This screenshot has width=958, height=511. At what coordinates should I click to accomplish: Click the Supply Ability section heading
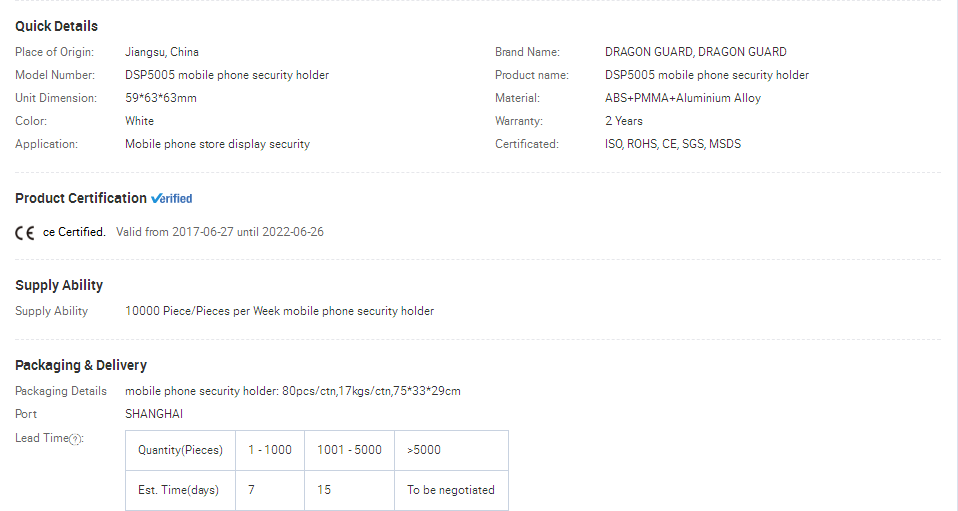click(59, 285)
